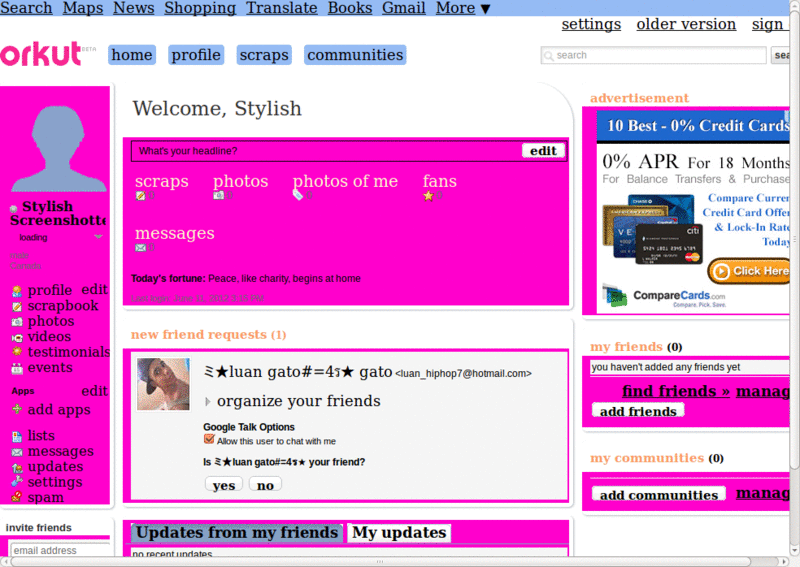
Task: Click the messages count envelope icon
Action: pos(140,248)
